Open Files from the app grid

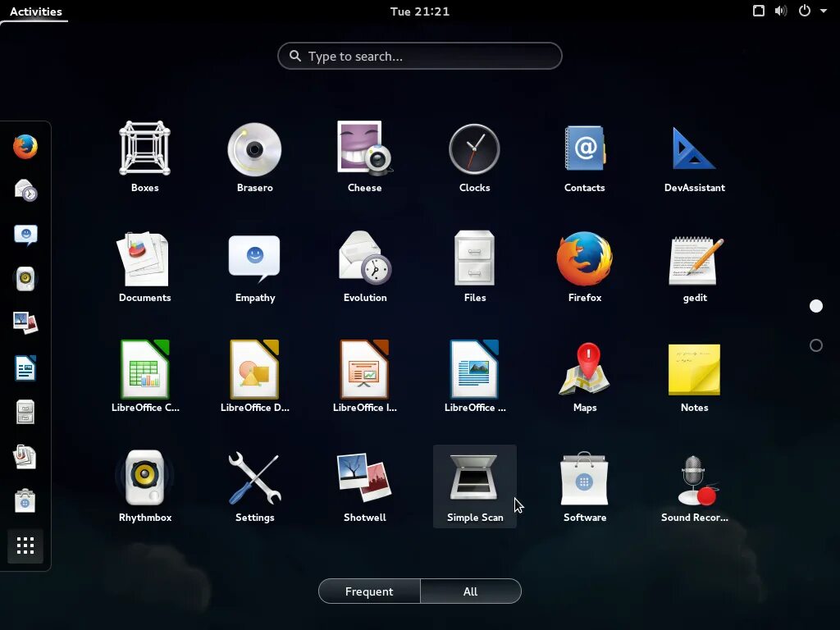coord(475,267)
